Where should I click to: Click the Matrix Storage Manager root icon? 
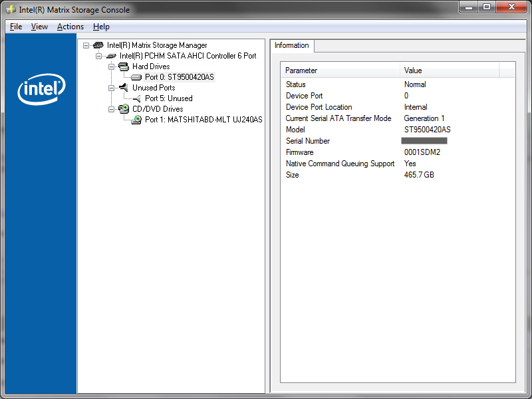[98, 45]
